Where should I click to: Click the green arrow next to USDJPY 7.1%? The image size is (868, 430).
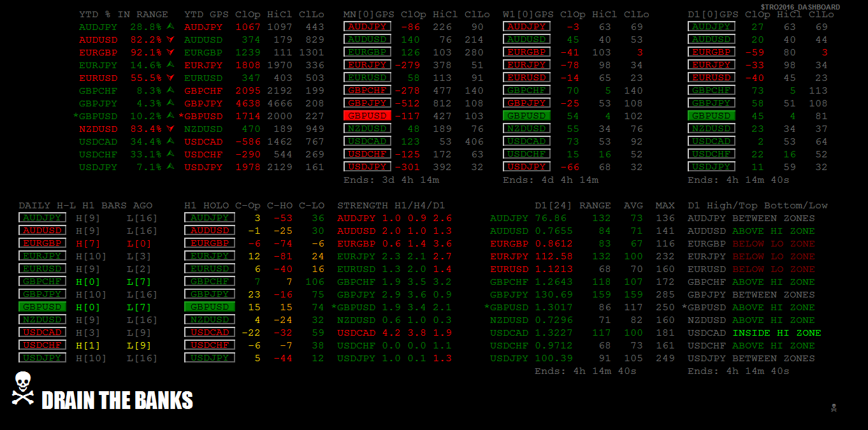(170, 167)
